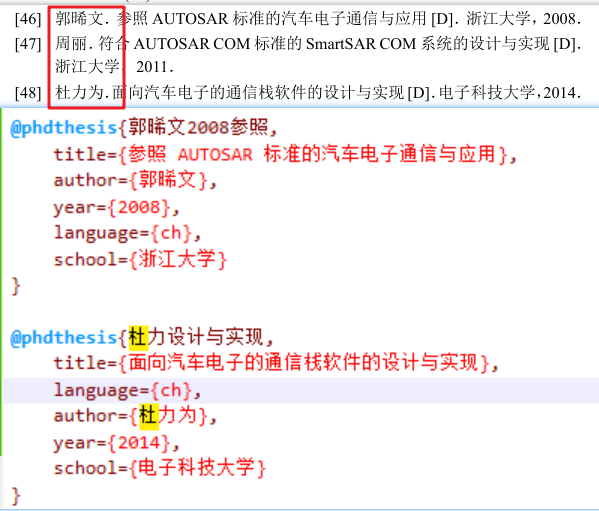Click the highlighted language={ch} line
Image resolution: width=599 pixels, height=511 pixels.
click(301, 391)
